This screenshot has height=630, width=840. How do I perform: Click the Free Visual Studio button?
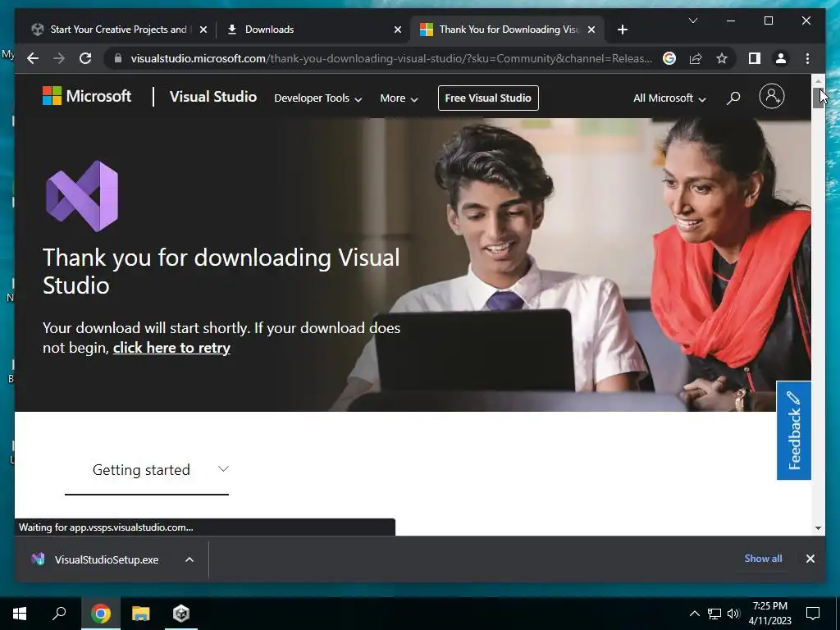point(488,98)
